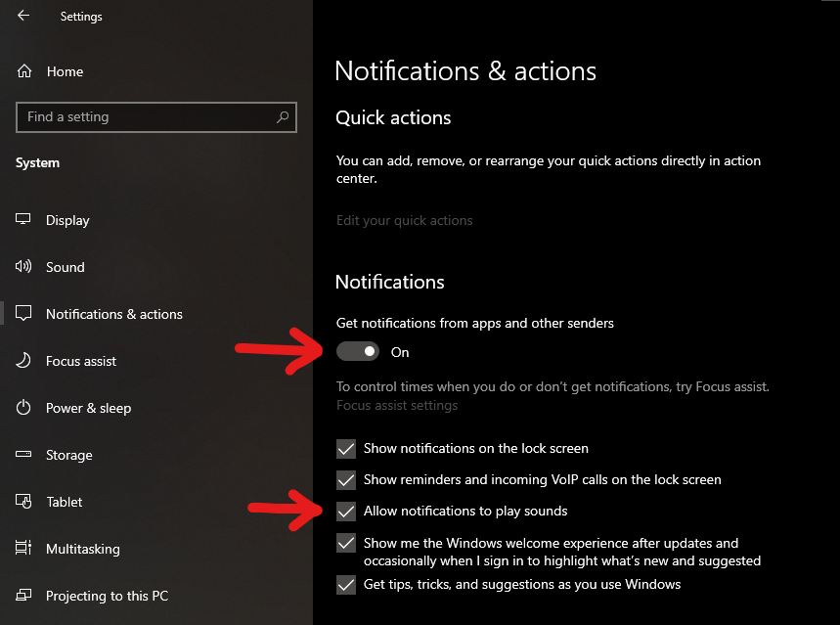Uncheck Allow notifications to play sounds
Image resolution: width=840 pixels, height=625 pixels.
346,512
